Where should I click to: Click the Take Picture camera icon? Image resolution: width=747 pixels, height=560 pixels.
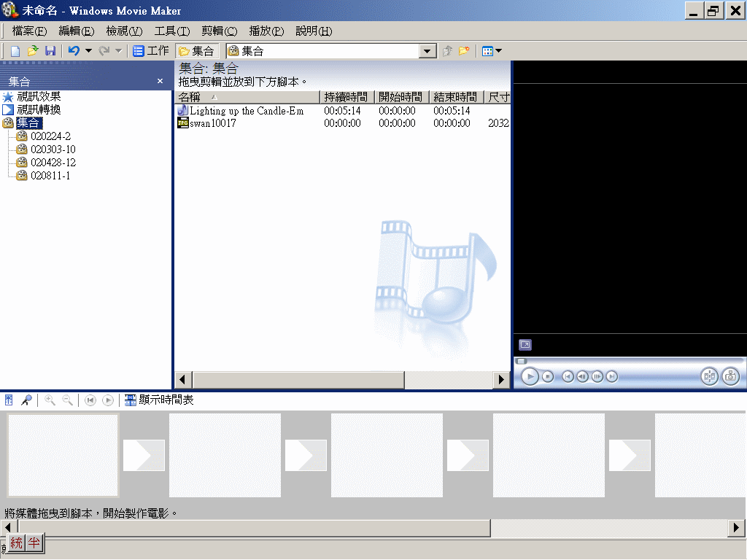(x=730, y=376)
